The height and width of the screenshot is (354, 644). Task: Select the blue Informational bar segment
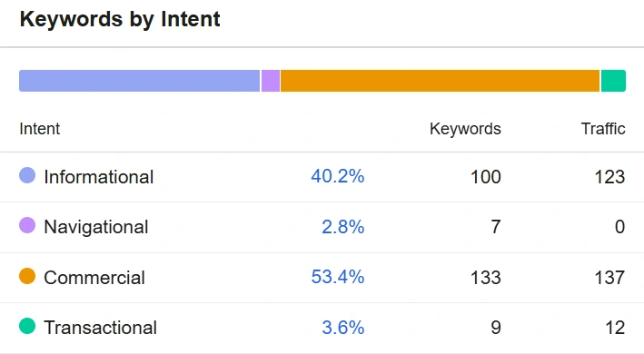coord(140,81)
